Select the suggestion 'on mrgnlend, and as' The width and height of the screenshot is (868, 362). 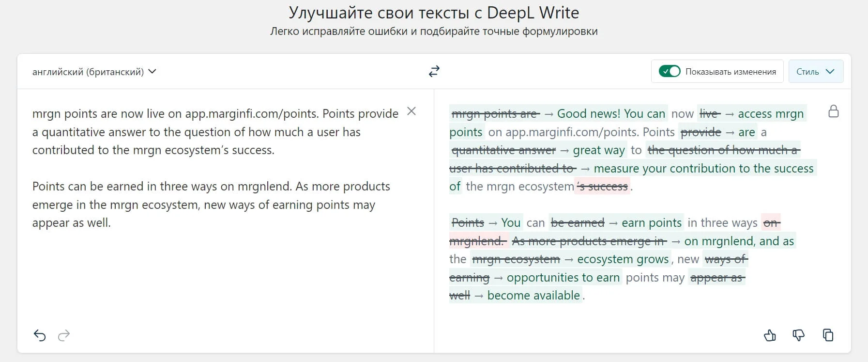739,241
